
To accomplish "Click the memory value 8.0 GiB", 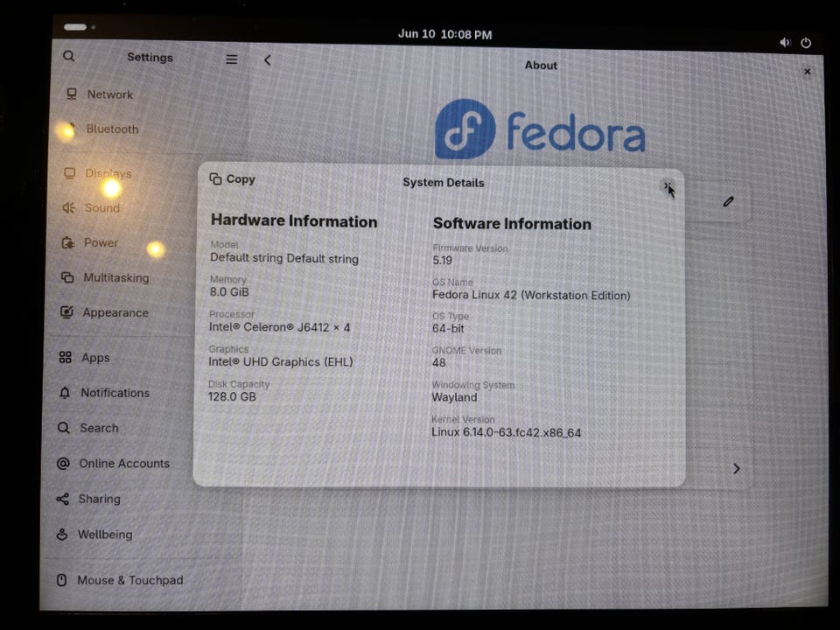I will [x=229, y=292].
